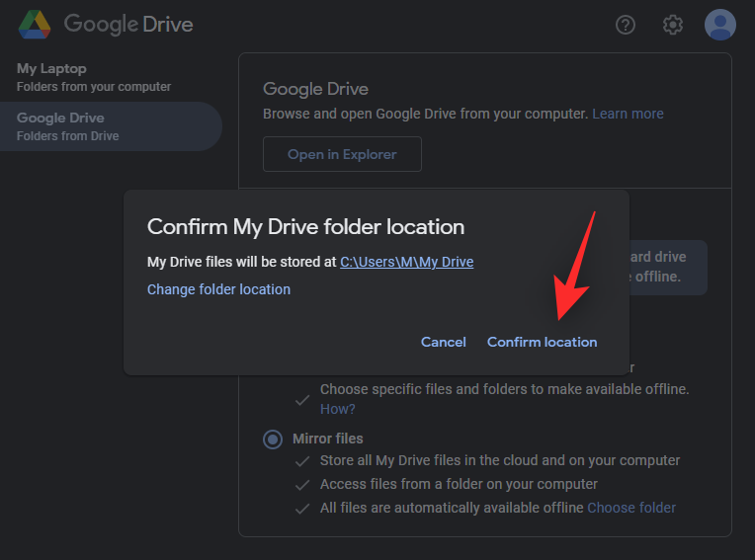The image size is (755, 560).
Task: Open the settings gear icon
Action: (673, 25)
